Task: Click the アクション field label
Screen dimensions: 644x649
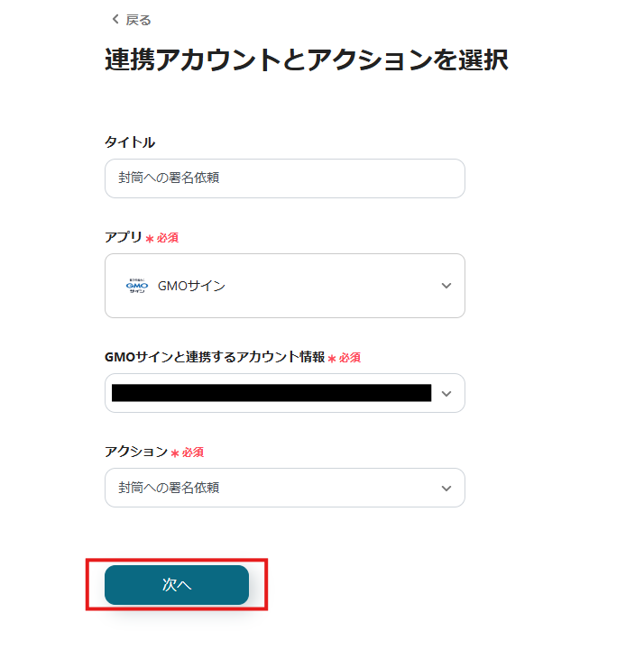Action: coord(136,452)
